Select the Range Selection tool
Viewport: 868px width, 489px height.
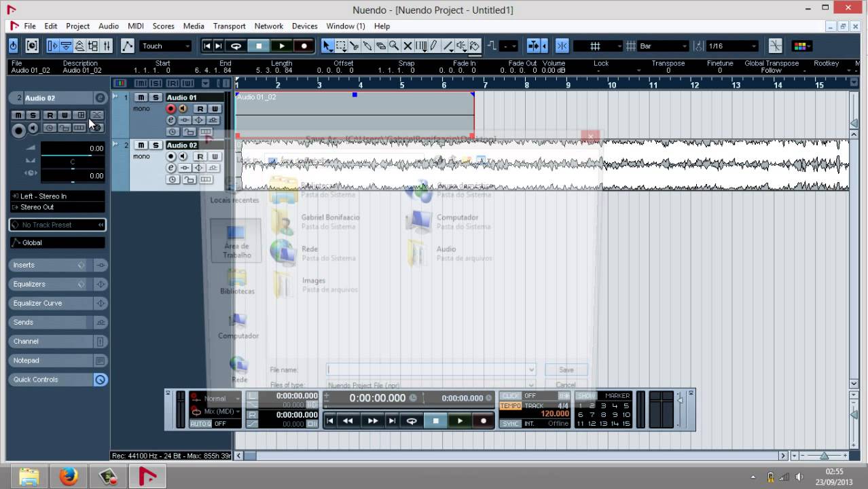[341, 46]
